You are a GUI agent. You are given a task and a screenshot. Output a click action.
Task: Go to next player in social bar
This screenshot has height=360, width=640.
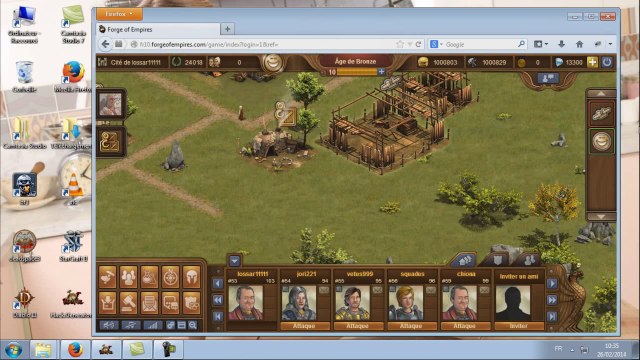[552, 283]
